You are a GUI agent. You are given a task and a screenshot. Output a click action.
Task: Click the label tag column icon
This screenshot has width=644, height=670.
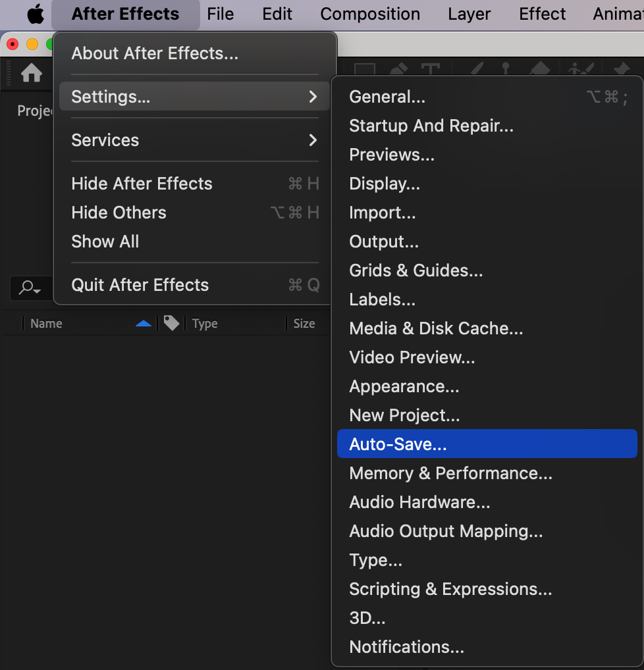coord(171,322)
